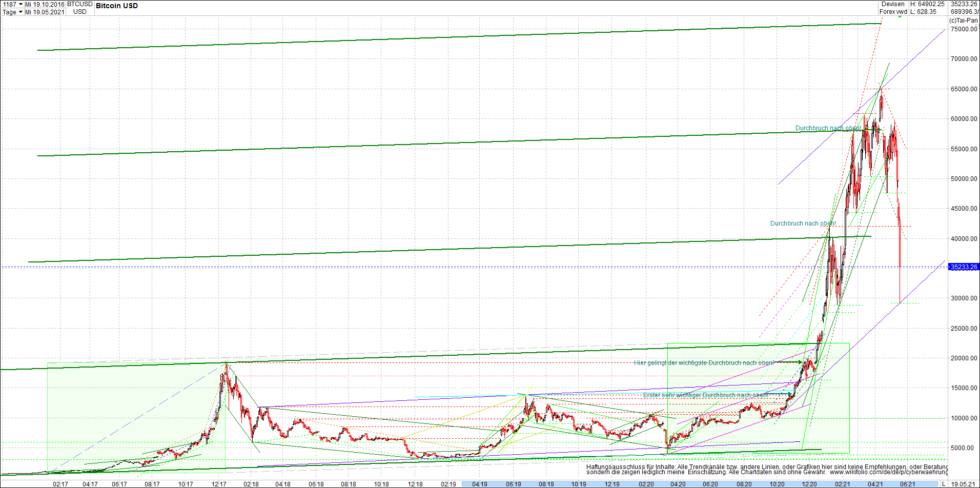
Task: Click the 02 17 time axis label
Action: tap(60, 484)
